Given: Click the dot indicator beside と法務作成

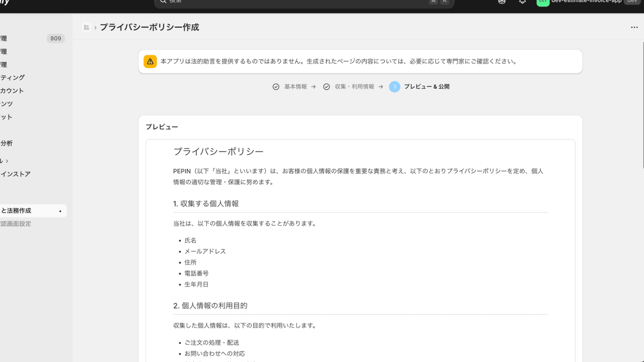Looking at the screenshot, I should point(60,211).
